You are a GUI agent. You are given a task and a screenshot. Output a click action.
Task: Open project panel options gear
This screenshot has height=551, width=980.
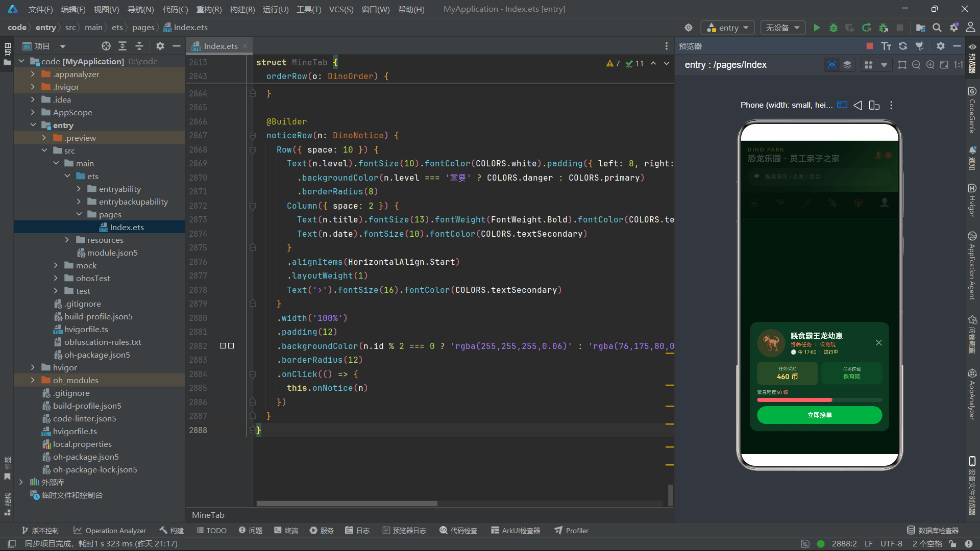click(160, 46)
